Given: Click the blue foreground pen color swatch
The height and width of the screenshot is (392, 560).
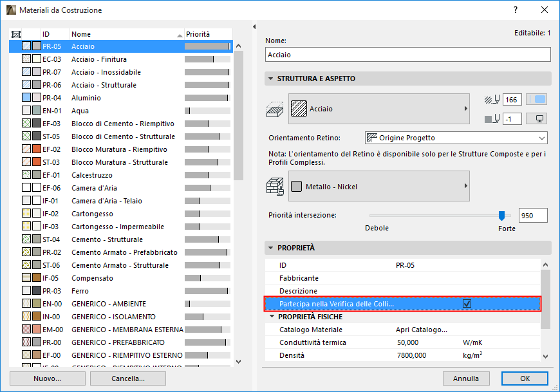Looking at the screenshot, I should coord(536,99).
